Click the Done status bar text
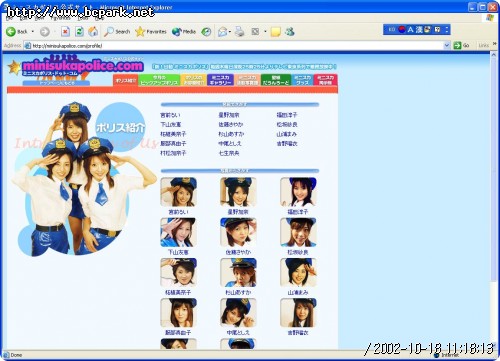This screenshot has height=361, width=500. 16,355
